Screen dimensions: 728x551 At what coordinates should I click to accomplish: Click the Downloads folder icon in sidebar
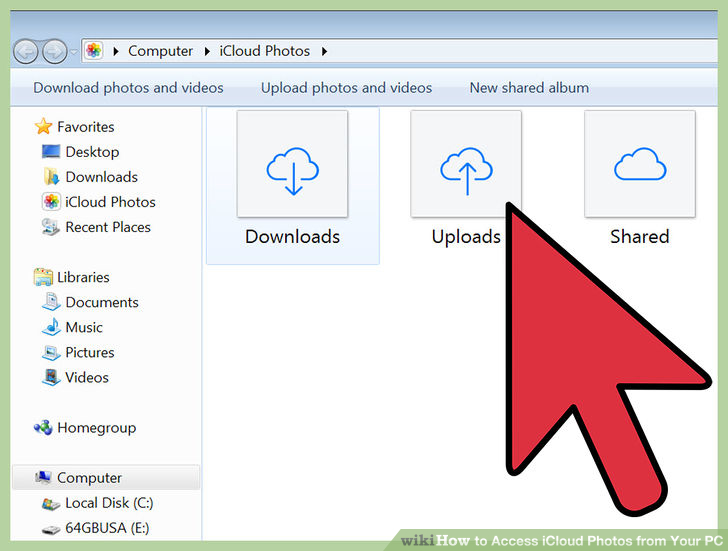(x=51, y=176)
